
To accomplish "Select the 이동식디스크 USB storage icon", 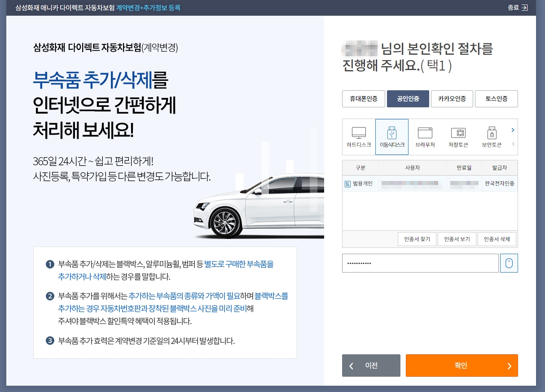I will pos(392,137).
